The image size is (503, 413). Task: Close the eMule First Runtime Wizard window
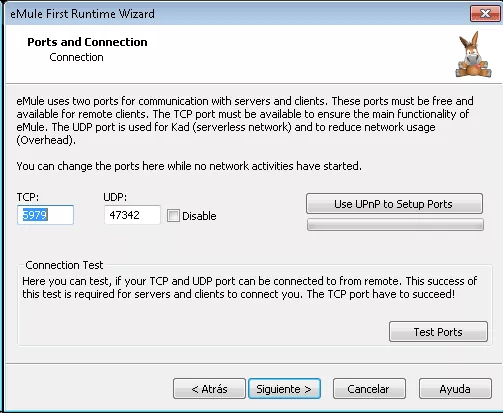point(485,13)
